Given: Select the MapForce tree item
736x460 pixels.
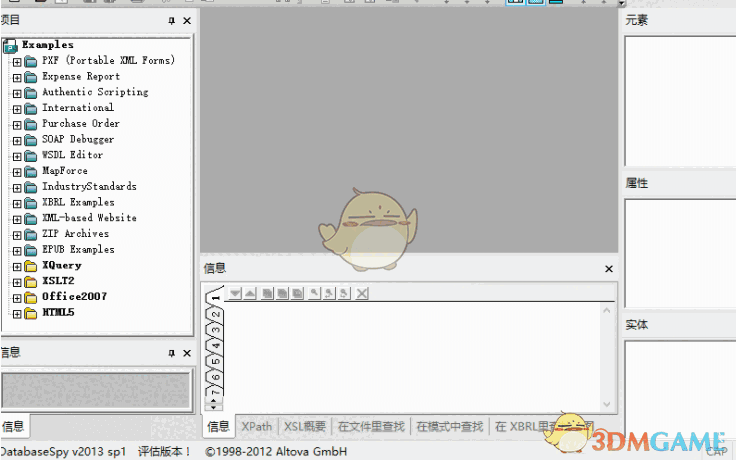Looking at the screenshot, I should point(65,171).
